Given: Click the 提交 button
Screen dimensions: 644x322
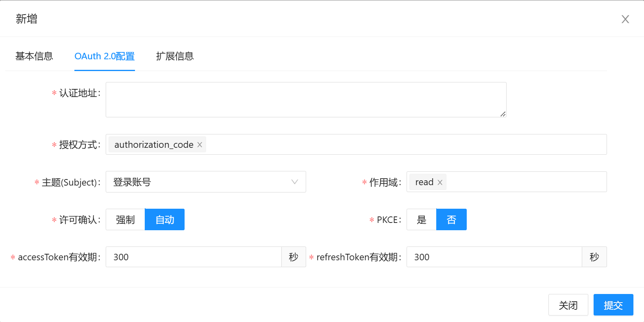Looking at the screenshot, I should pos(613,305).
